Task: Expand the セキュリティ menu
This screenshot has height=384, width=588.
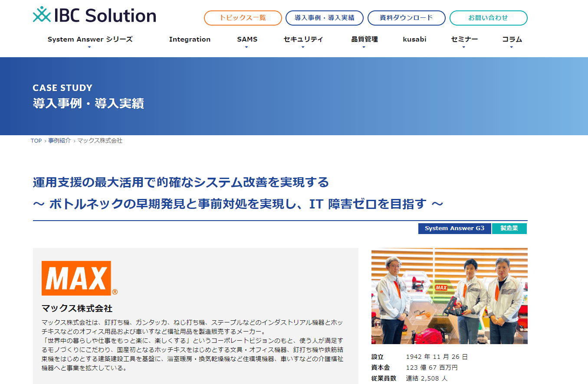Action: click(303, 39)
